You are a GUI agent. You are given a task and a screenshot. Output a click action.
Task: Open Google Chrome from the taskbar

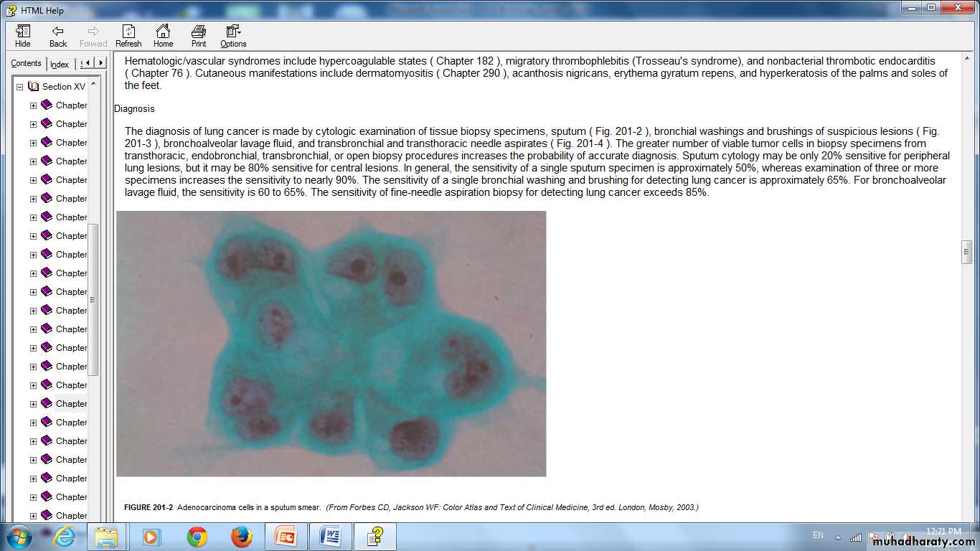[197, 537]
